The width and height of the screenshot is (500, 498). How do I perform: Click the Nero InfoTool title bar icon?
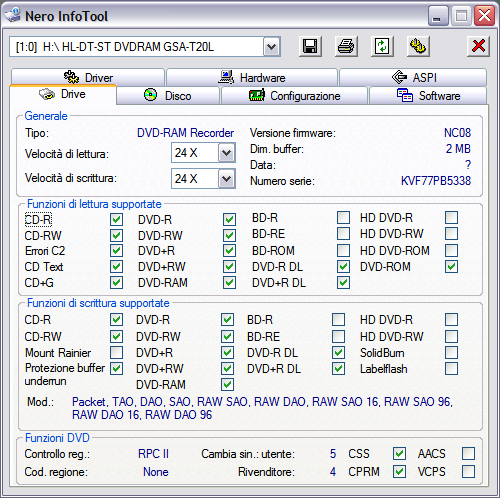click(13, 15)
